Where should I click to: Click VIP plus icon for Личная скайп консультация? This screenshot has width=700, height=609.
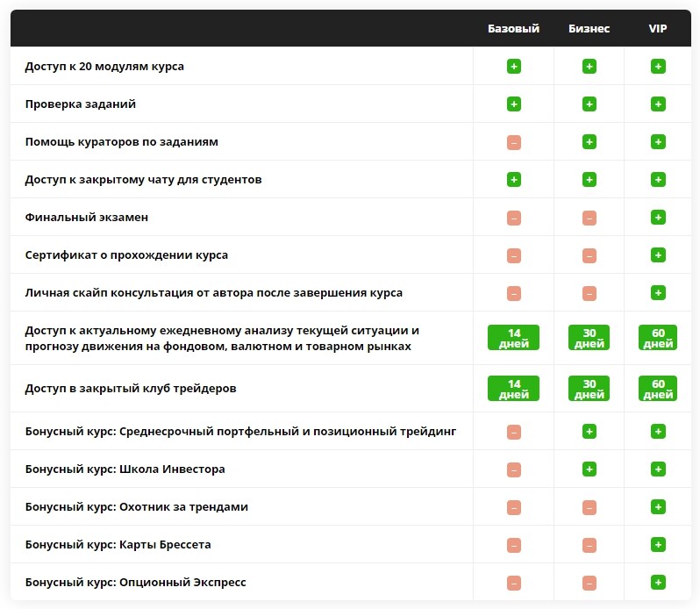tap(658, 293)
